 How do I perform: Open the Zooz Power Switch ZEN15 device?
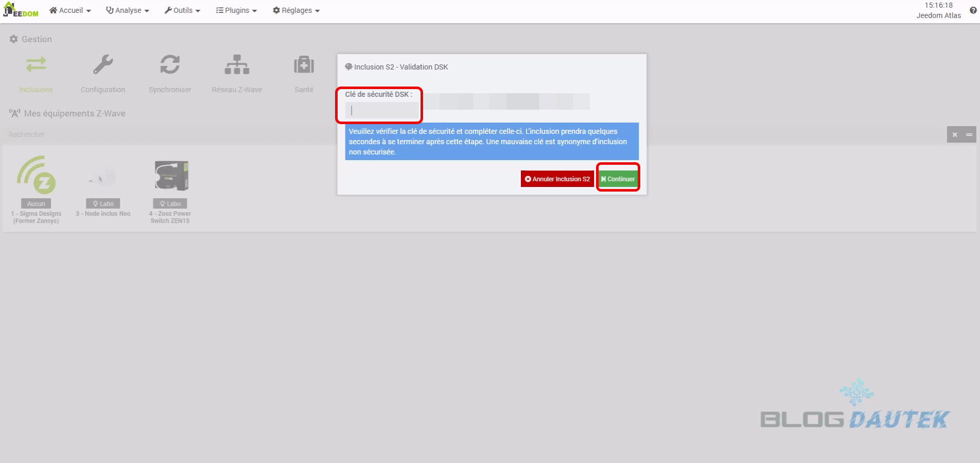(171, 175)
